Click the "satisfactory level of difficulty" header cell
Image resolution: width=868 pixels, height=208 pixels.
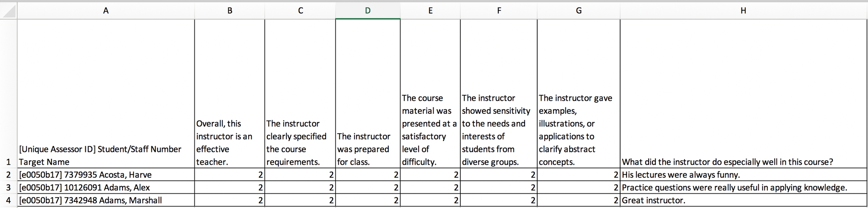[430, 130]
